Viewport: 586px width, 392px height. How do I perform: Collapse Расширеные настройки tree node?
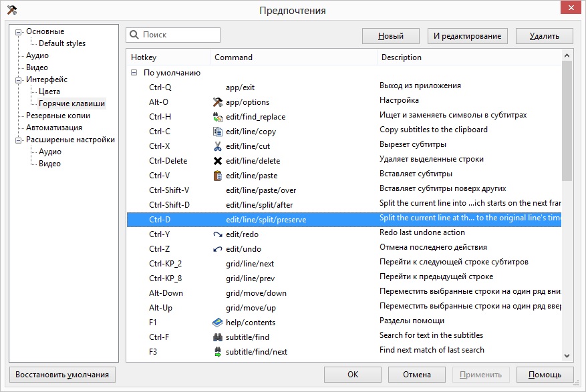pos(19,140)
